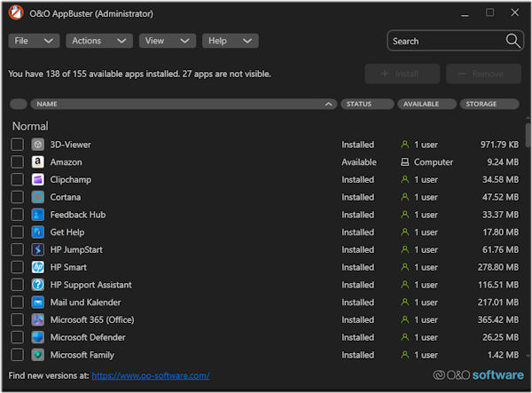The width and height of the screenshot is (532, 393).
Task: Click the O&O software logo
Action: click(x=479, y=375)
